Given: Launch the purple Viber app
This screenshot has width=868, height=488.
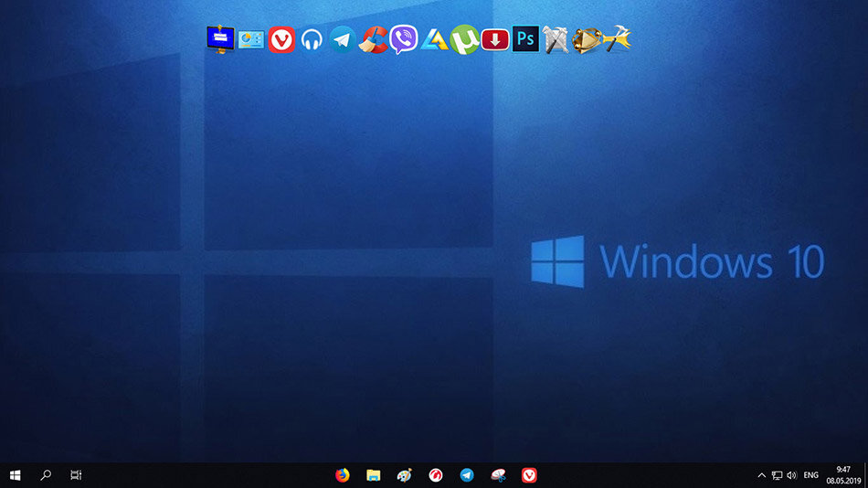Looking at the screenshot, I should click(404, 39).
